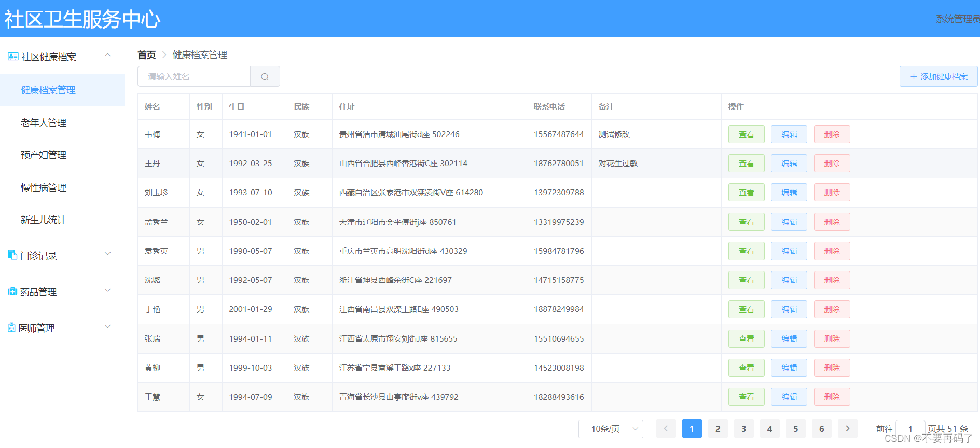Click the 门诊记录 sidebar icon
This screenshot has width=980, height=448.
[12, 255]
